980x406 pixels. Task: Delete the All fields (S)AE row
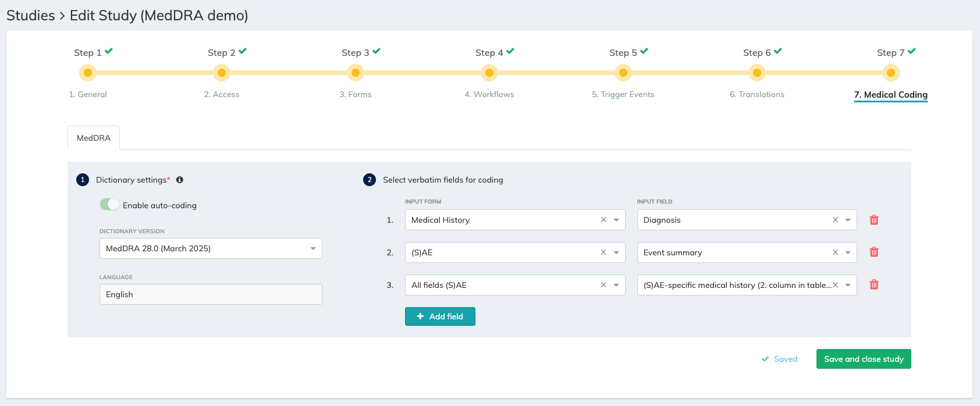tap(874, 285)
